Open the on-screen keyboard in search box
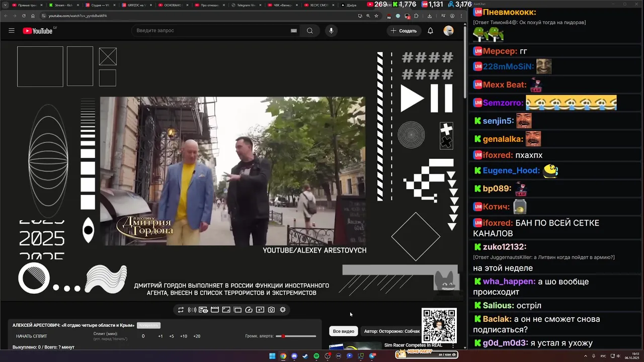644x362 pixels. tap(294, 31)
